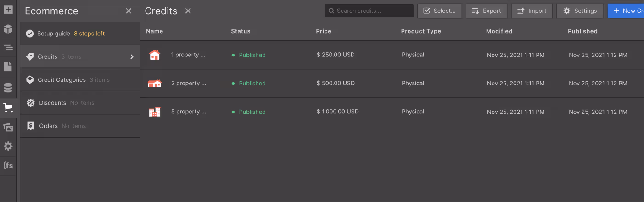Open the Symbols cube icon in sidebar
Viewport: 644px width, 202px height.
[8, 29]
